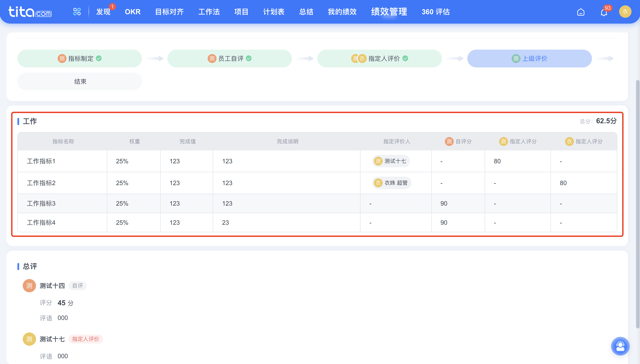Click green check on 员工自评 step
This screenshot has height=364, width=640.
pos(249,59)
